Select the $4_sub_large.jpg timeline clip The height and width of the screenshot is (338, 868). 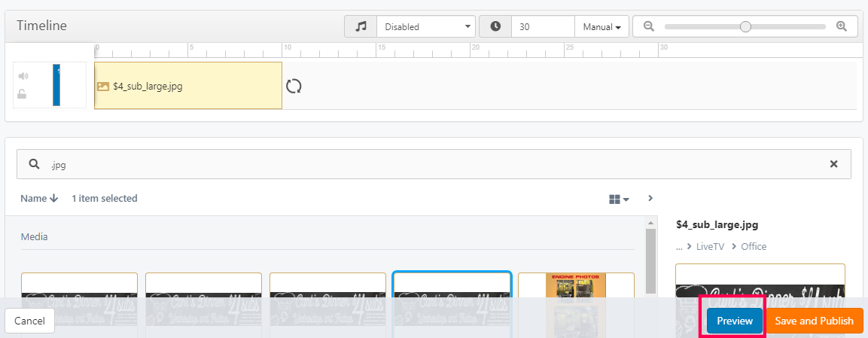188,86
